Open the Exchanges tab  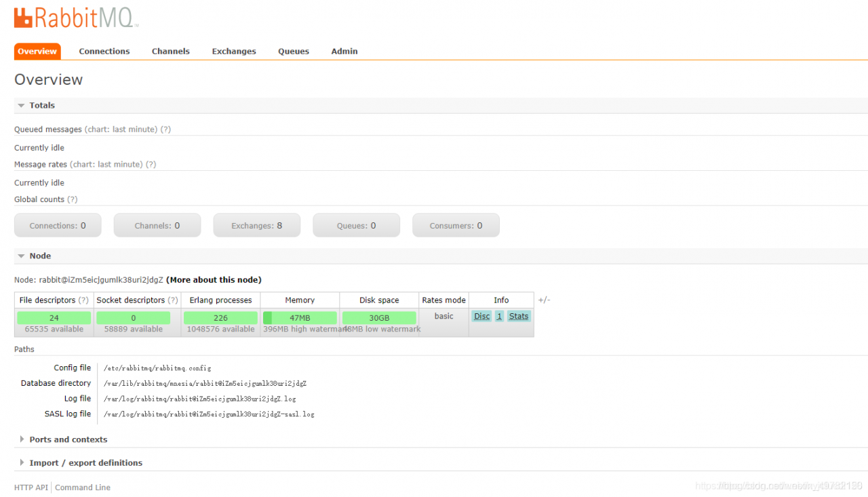click(x=234, y=52)
